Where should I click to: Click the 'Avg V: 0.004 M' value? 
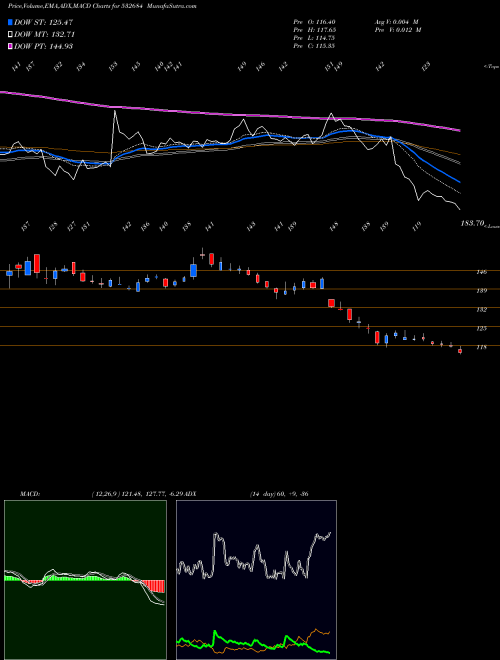[397, 22]
